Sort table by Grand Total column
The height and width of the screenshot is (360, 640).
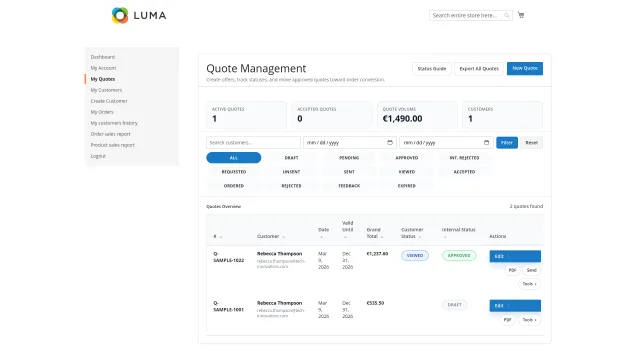(x=375, y=233)
